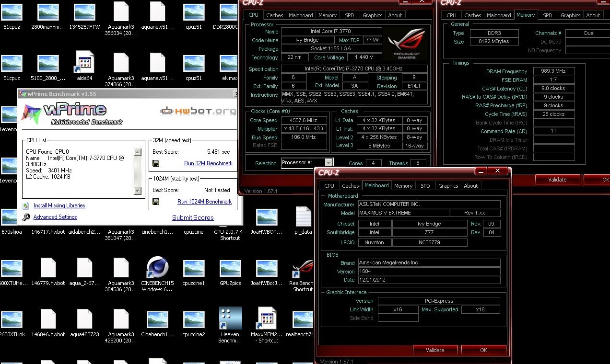Open the Processor #1 selection dropdown
This screenshot has height=364, width=610.
(328, 163)
